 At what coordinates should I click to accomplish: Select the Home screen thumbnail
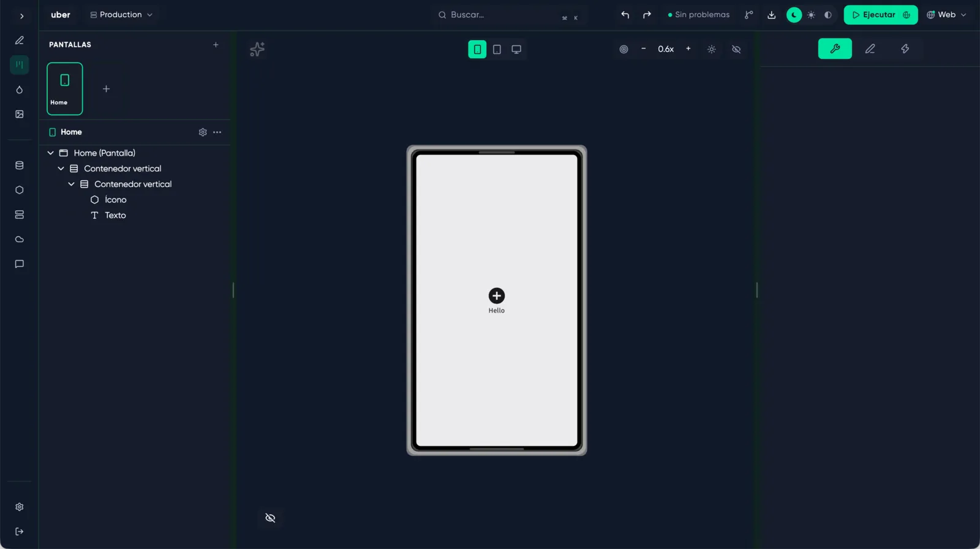(x=65, y=89)
